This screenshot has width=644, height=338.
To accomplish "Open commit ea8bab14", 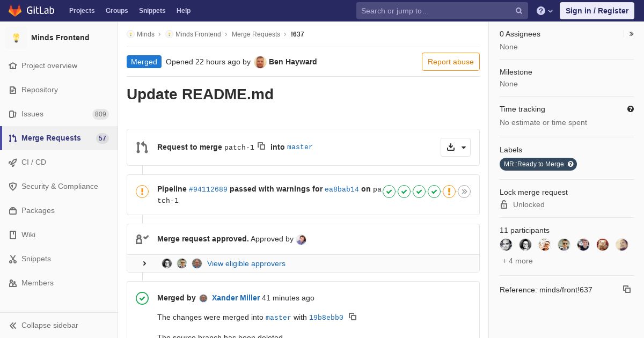I will click(342, 189).
